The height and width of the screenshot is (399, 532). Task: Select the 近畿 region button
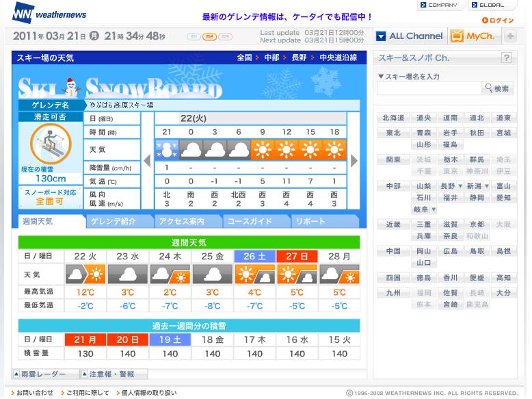click(393, 224)
